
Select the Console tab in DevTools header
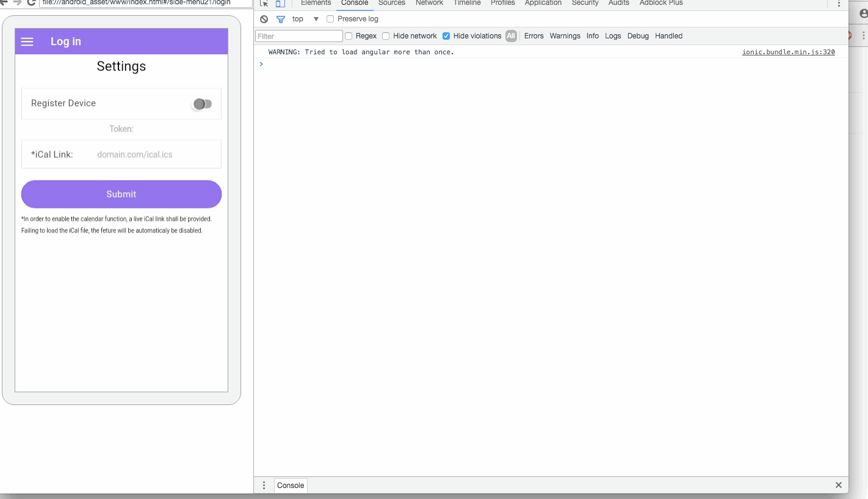pos(355,3)
